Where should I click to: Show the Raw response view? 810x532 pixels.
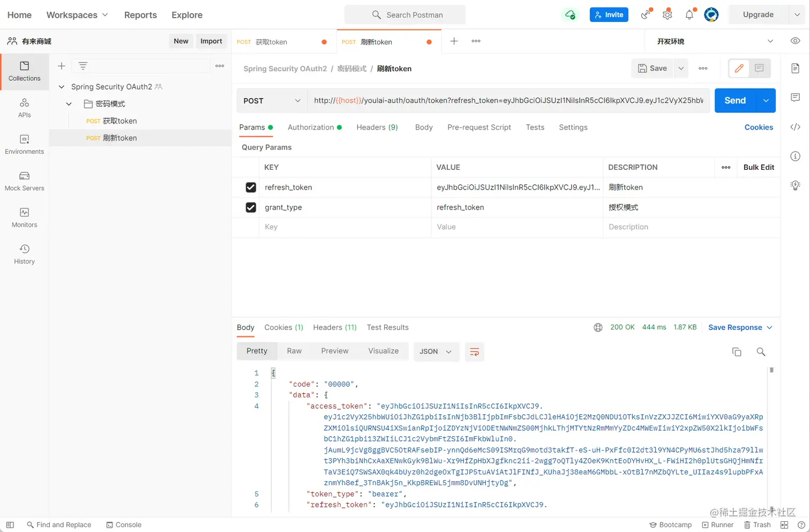tap(294, 351)
